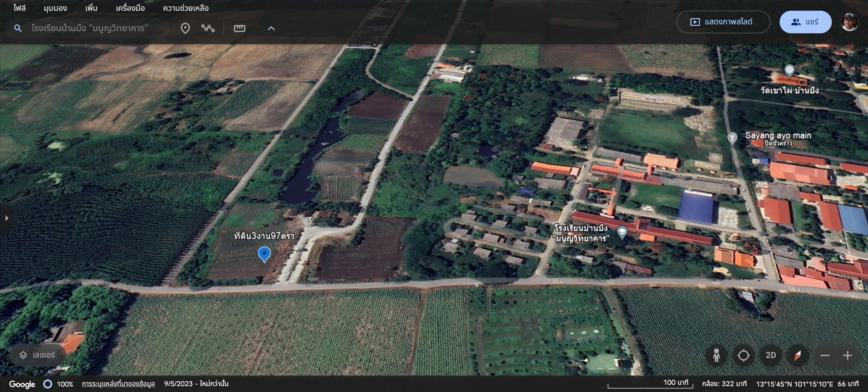Open the Google account profile avatar
The width and height of the screenshot is (868, 392).
pyautogui.click(x=849, y=22)
